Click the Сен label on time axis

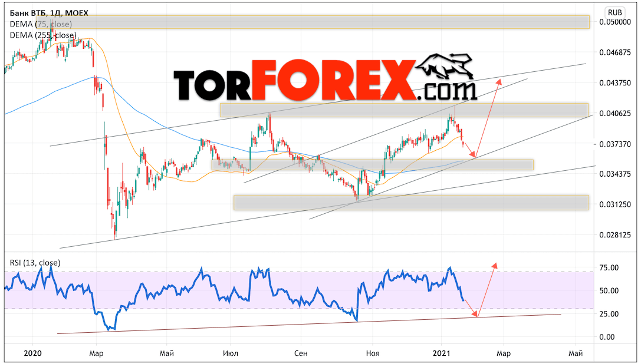[x=301, y=353]
